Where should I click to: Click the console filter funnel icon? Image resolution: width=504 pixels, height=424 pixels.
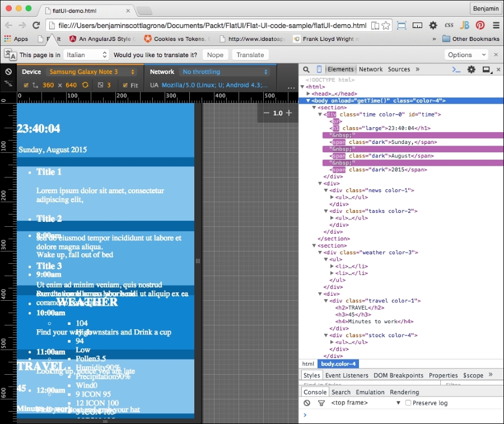tap(321, 403)
